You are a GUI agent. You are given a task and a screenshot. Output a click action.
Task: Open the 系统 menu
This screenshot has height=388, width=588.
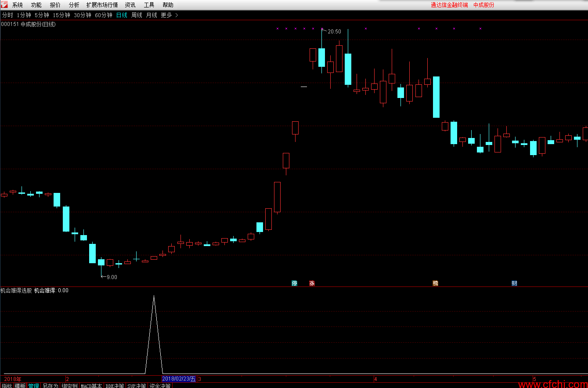(18, 5)
